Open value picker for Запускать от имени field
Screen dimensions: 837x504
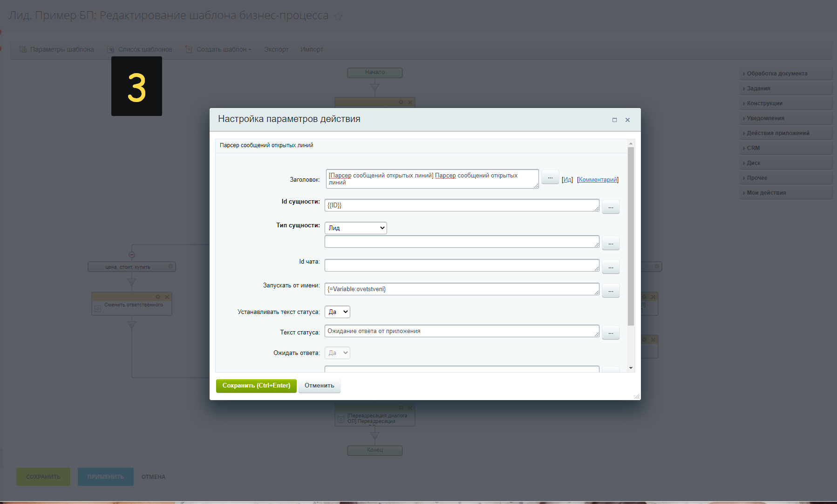(611, 290)
